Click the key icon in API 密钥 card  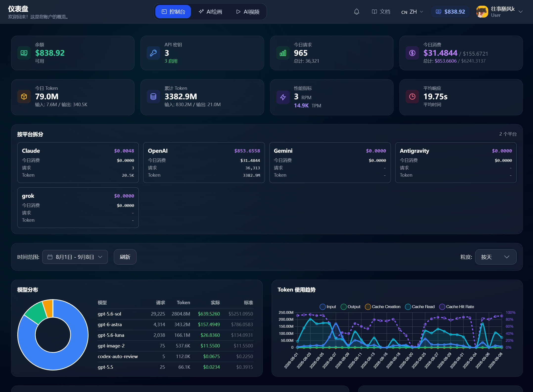153,53
